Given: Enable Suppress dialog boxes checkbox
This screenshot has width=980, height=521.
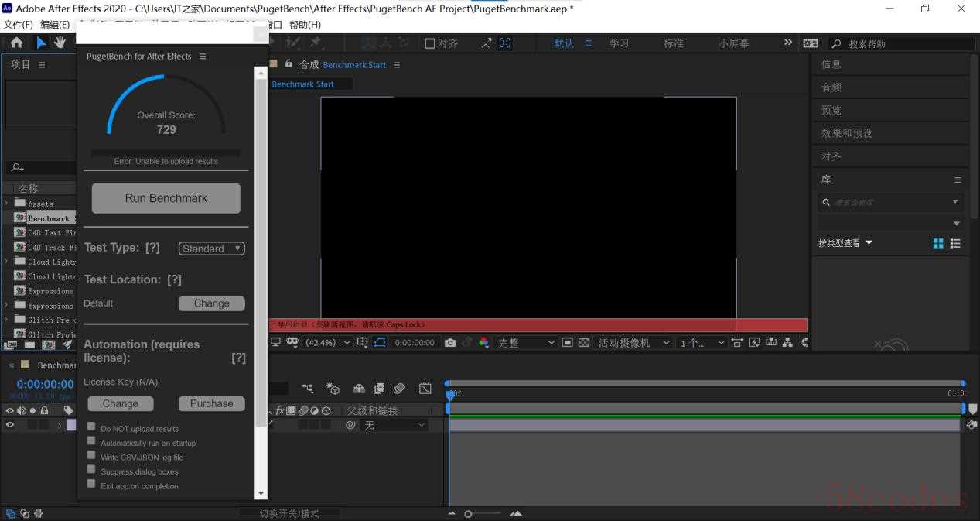Looking at the screenshot, I should [91, 470].
